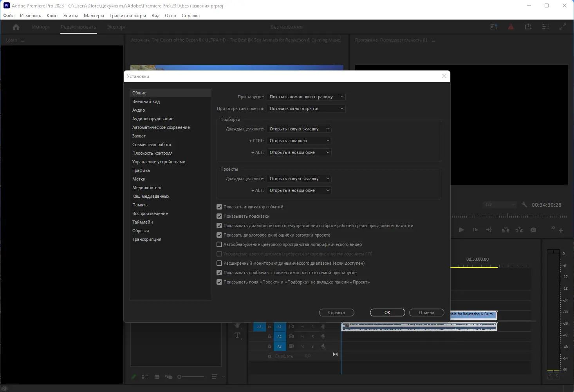
Task: Toggle project load error dialog checkbox
Action: [x=219, y=235]
